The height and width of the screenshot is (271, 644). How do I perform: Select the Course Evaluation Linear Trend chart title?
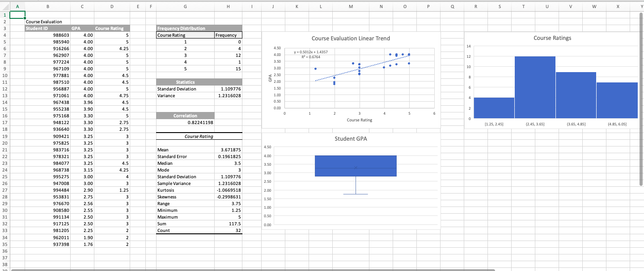pyautogui.click(x=351, y=39)
